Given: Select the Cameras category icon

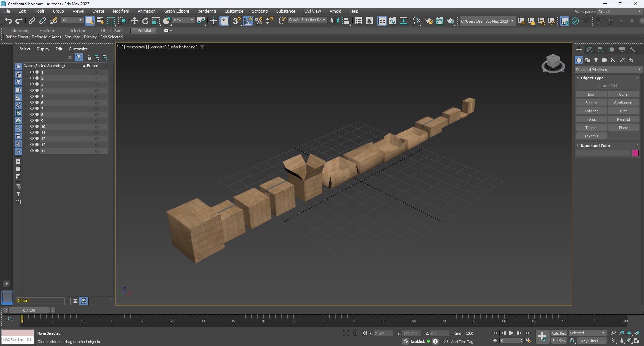Looking at the screenshot, I should click(605, 60).
